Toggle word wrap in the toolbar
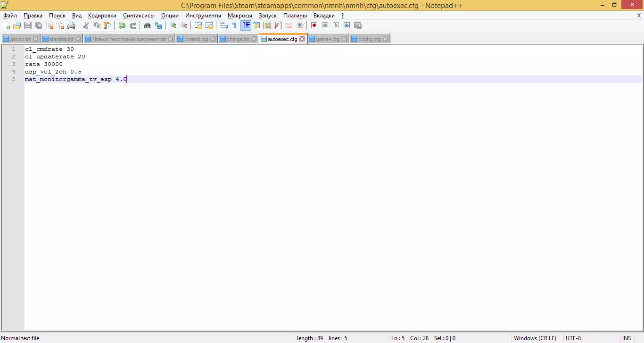This screenshot has width=644, height=343. [224, 25]
